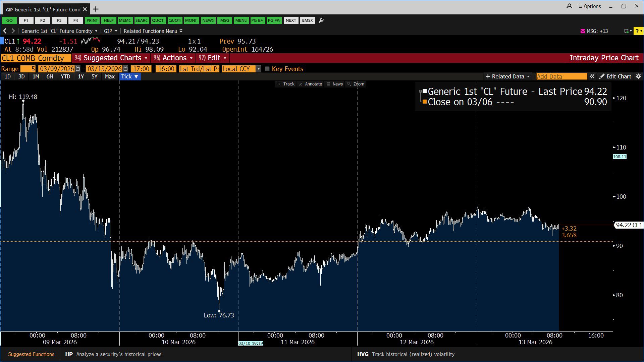The width and height of the screenshot is (644, 362).
Task: Click the double-chevron collapse icon
Action: point(592,76)
